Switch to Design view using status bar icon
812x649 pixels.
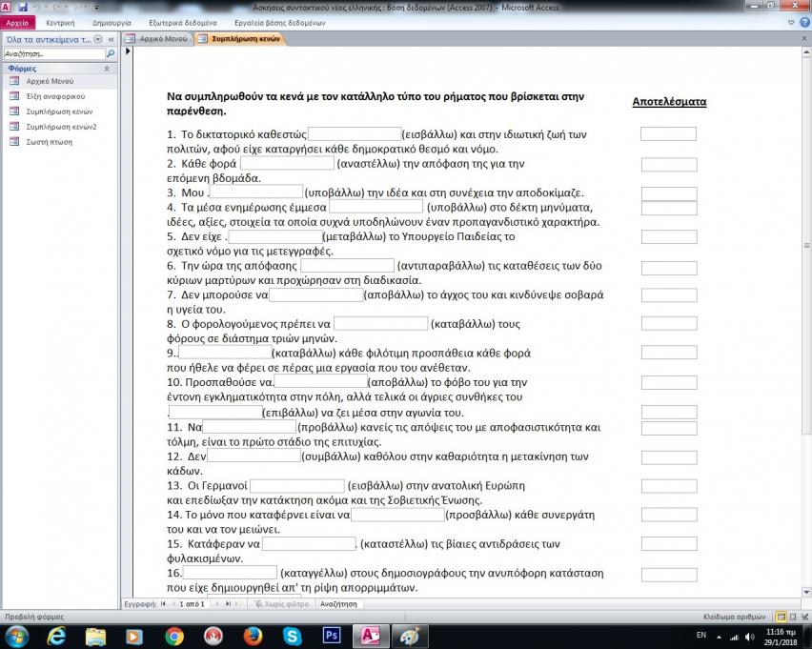click(x=804, y=617)
